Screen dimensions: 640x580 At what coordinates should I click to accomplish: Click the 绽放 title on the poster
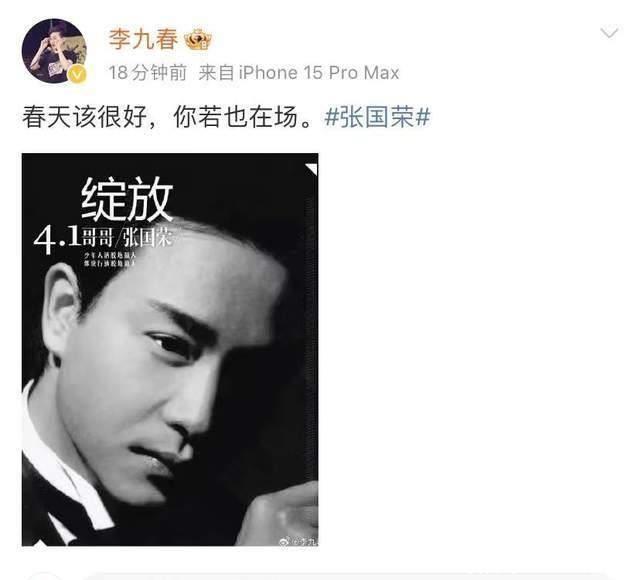tap(127, 199)
